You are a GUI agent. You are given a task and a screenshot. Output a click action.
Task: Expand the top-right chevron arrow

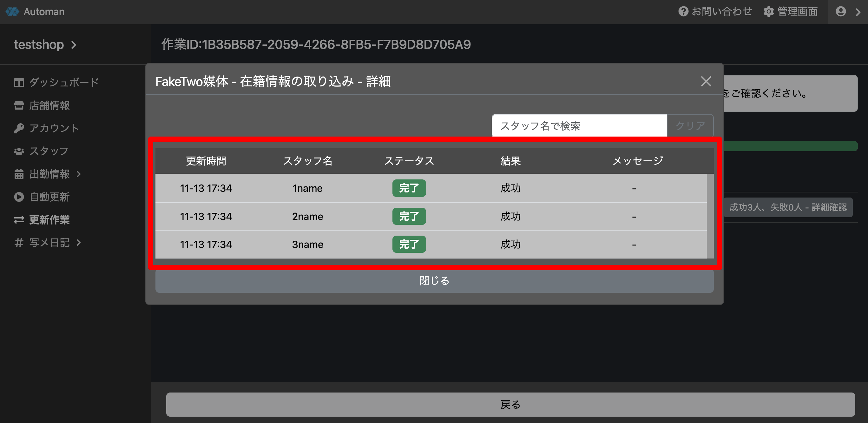[x=858, y=12]
